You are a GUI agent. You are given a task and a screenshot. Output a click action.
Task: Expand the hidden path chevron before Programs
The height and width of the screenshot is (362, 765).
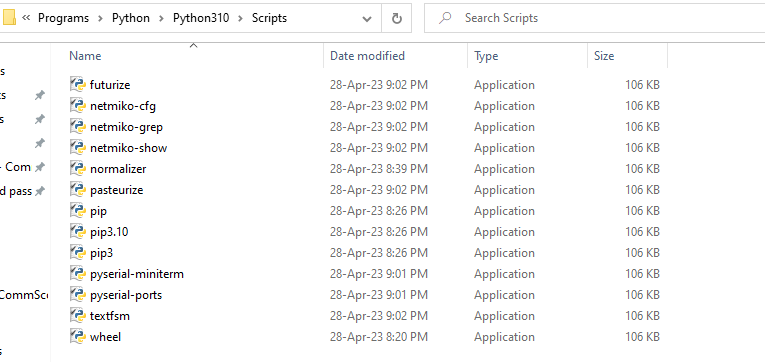[26, 18]
